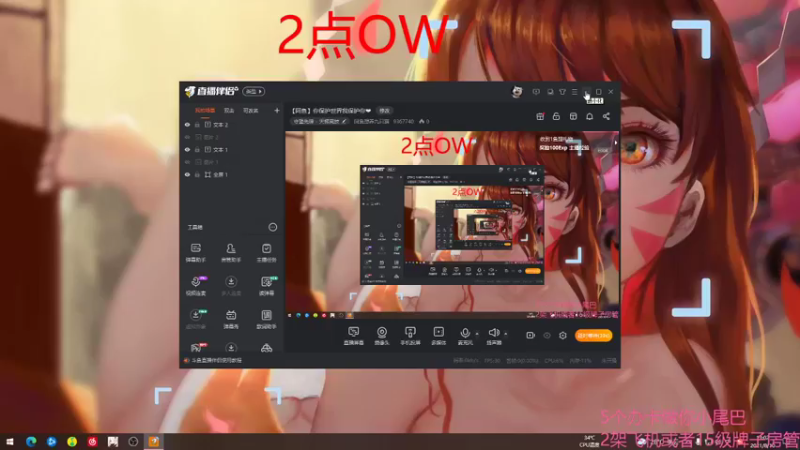Click the small-window mode icon in title bar
Viewport: 800px width, 450px height.
point(550,92)
